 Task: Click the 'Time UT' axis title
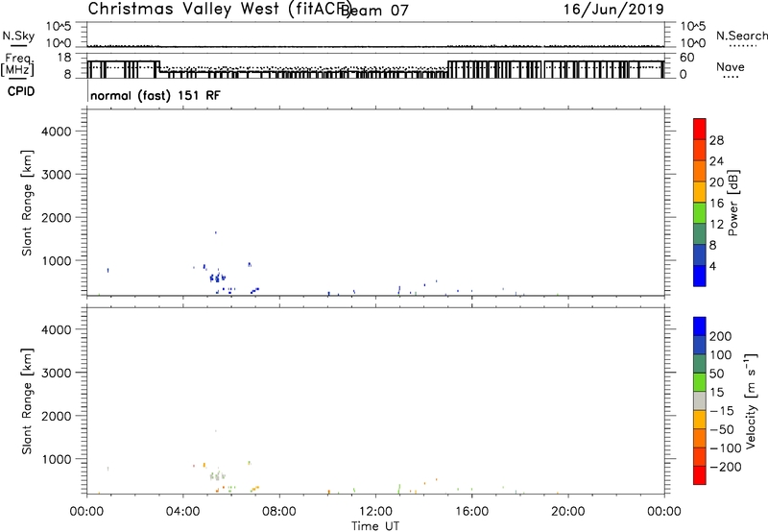click(375, 526)
